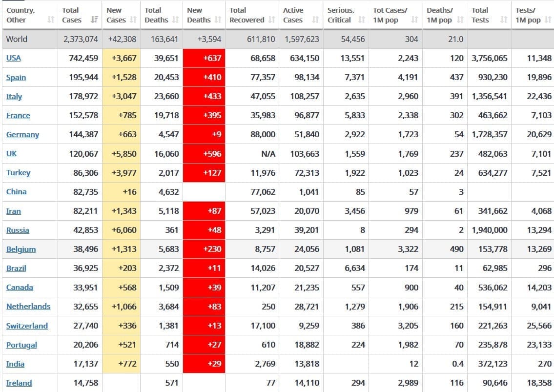554x392 pixels.
Task: Click the sort icon beside Total Deaths
Action: (x=175, y=20)
